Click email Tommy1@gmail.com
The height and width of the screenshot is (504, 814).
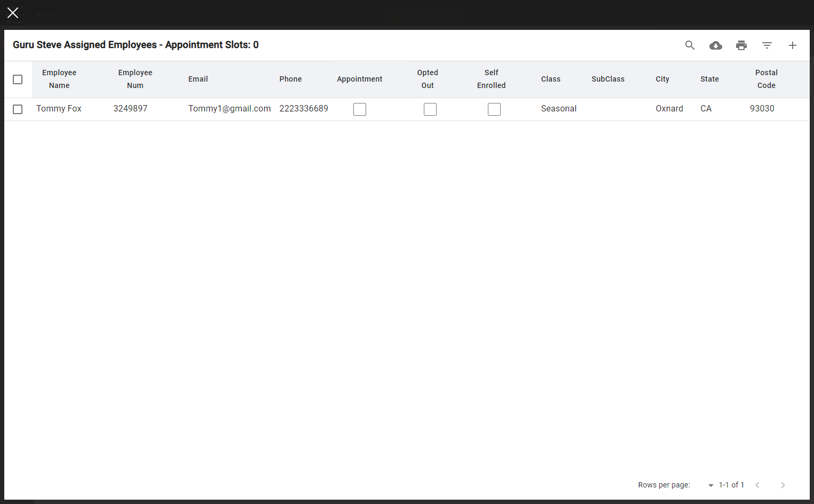click(230, 109)
